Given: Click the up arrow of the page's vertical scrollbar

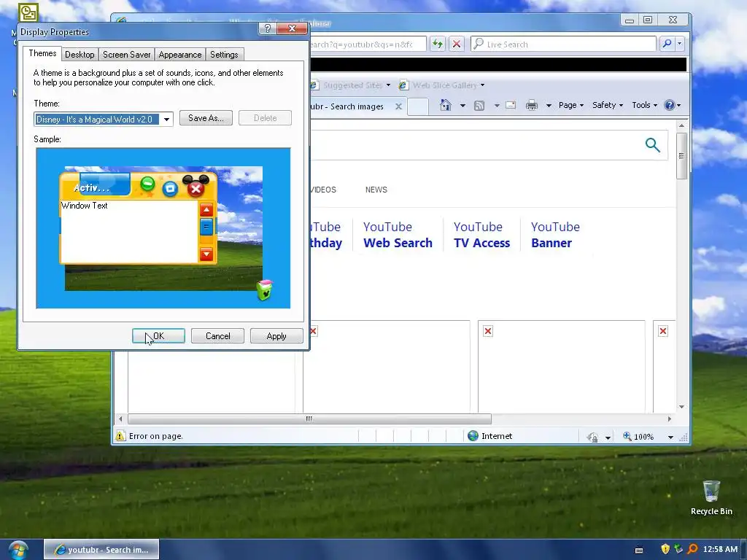Looking at the screenshot, I should [682, 125].
